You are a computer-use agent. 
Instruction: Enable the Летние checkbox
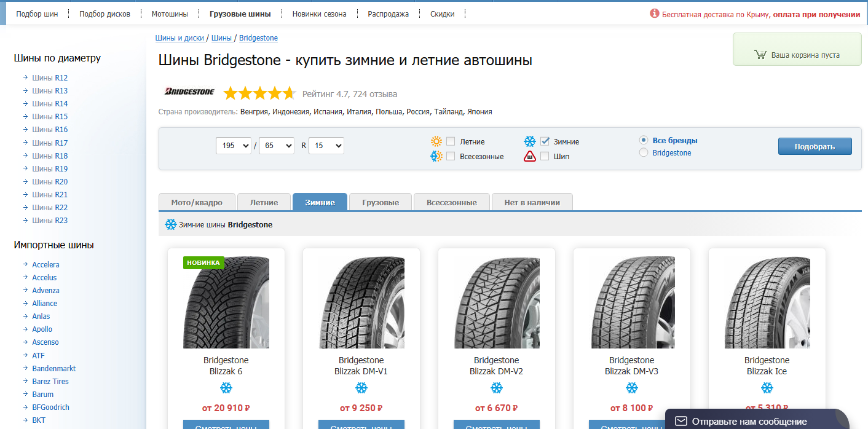tap(451, 141)
